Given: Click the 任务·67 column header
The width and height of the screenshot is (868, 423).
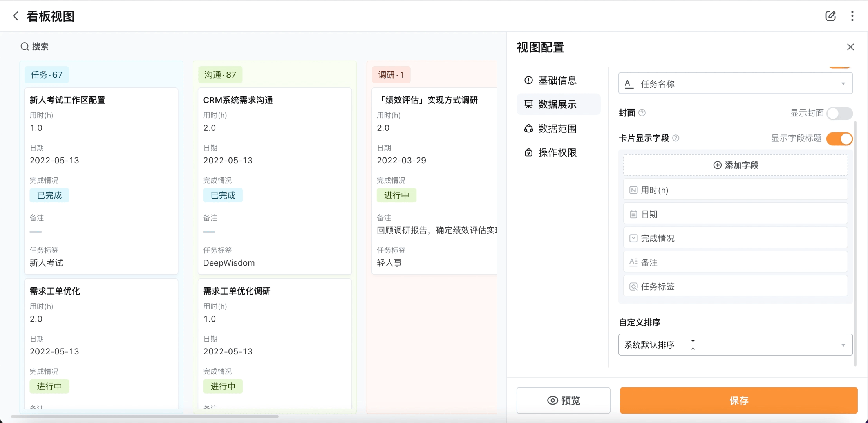Looking at the screenshot, I should [x=47, y=75].
